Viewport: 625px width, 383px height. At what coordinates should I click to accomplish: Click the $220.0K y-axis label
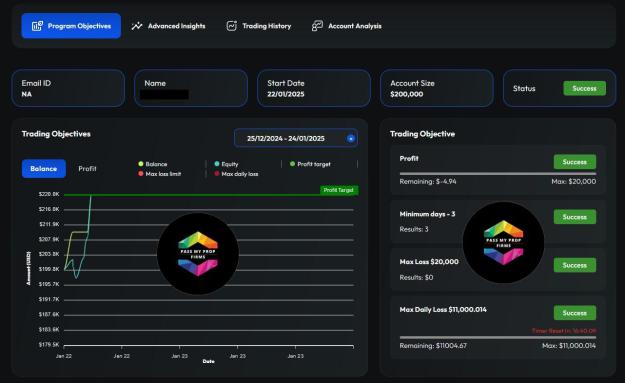pyautogui.click(x=49, y=194)
